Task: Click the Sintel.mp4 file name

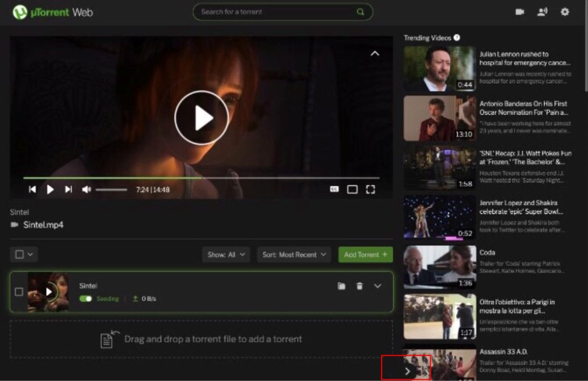Action: [43, 225]
